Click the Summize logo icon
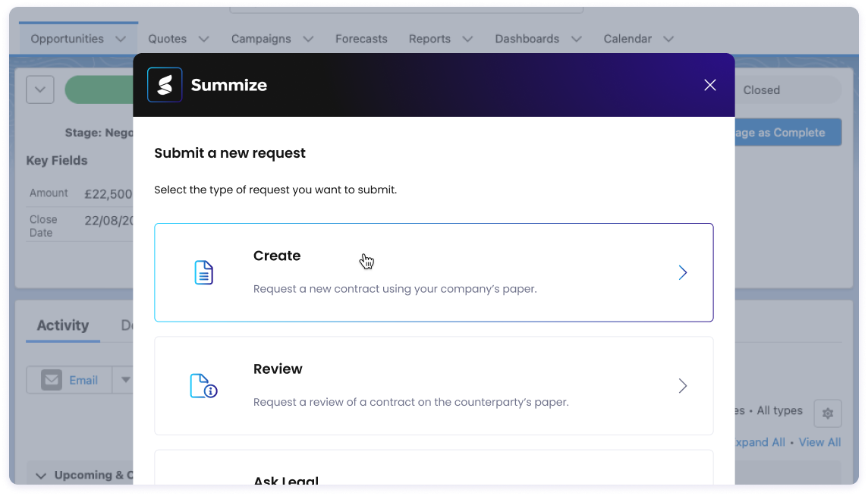 (165, 85)
